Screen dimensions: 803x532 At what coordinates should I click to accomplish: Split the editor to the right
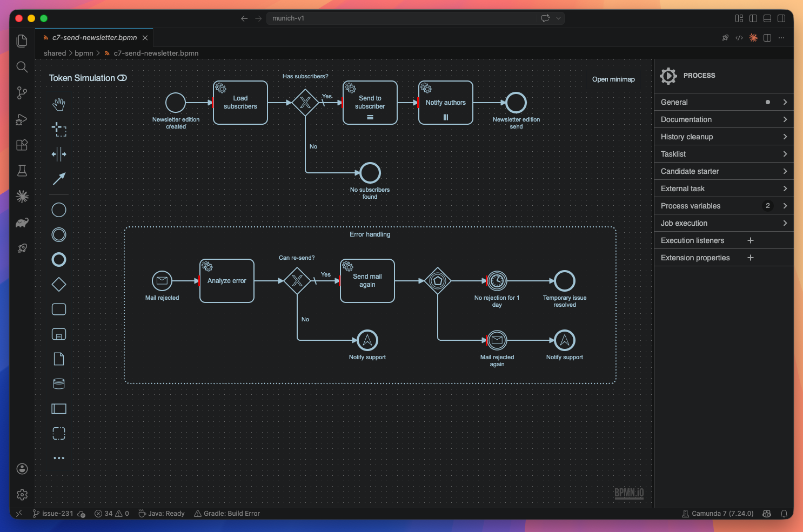[x=767, y=38]
